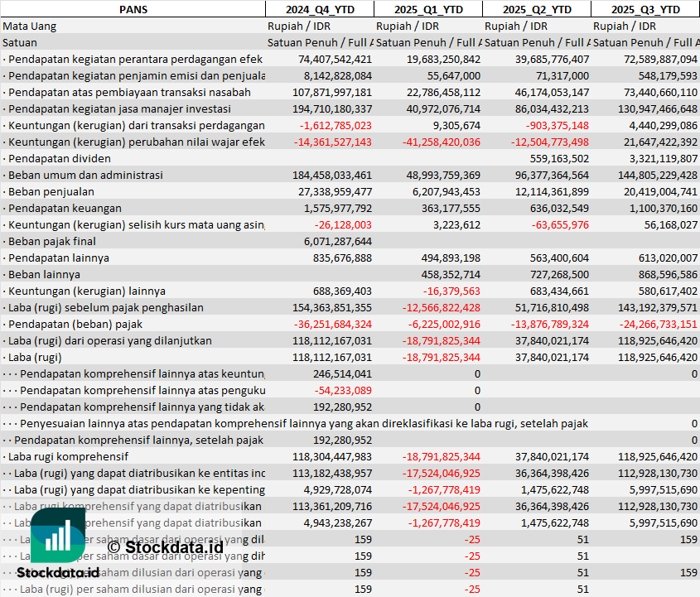Click the Pendapatan dividen row label
700x597 pixels.
click(x=60, y=158)
